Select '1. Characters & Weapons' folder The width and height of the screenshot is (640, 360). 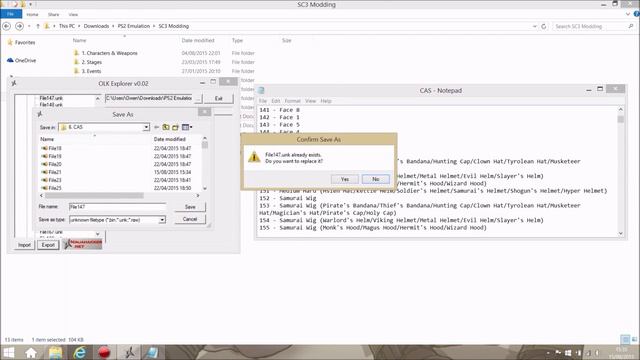pyautogui.click(x=109, y=53)
